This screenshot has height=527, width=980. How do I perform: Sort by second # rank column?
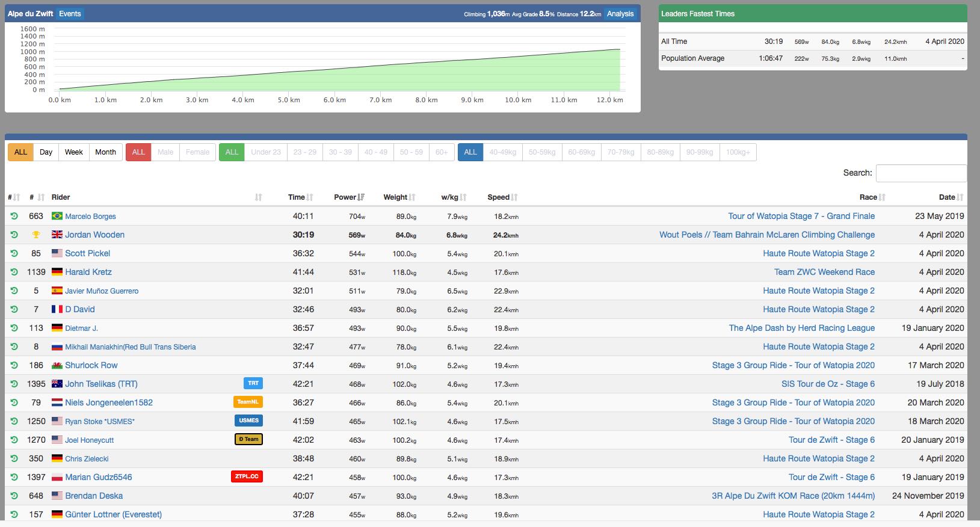[37, 197]
